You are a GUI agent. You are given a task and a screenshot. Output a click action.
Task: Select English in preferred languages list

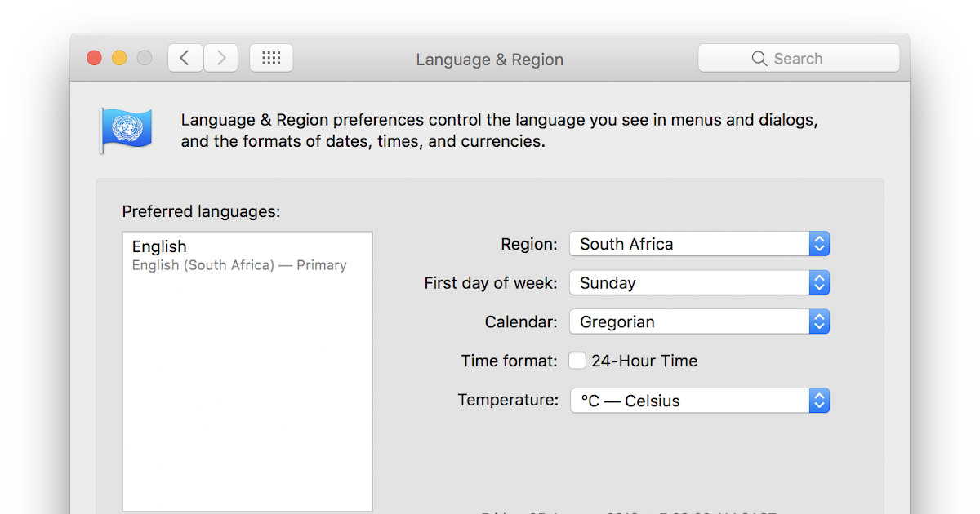tap(247, 255)
